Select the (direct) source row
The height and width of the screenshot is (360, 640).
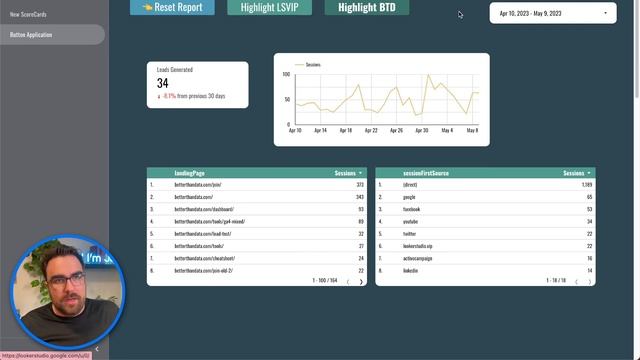click(485, 184)
